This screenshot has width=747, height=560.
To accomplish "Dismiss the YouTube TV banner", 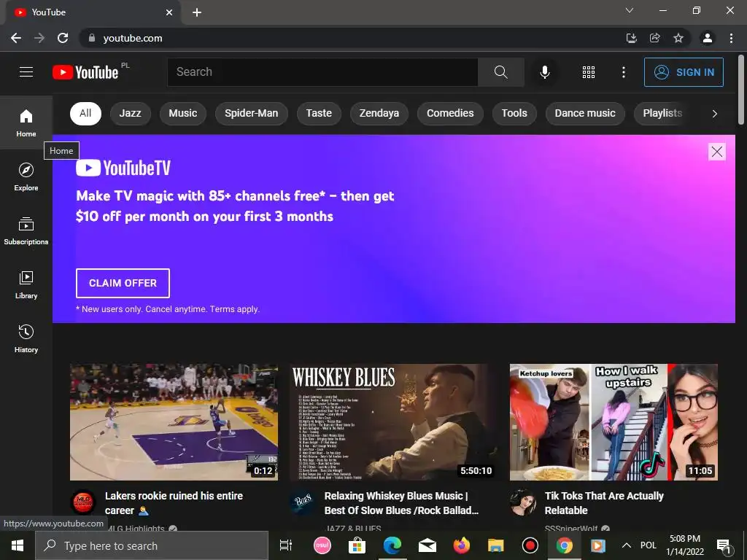I will coord(716,152).
